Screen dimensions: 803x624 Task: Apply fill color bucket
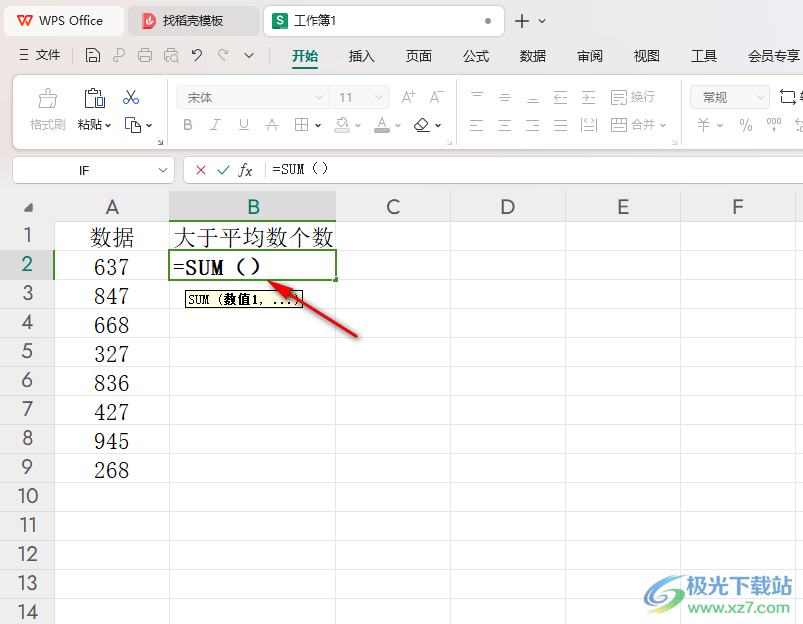[342, 124]
